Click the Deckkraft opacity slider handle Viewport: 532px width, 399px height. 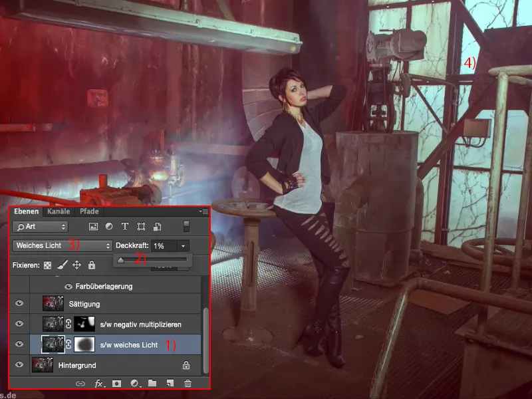(121, 260)
